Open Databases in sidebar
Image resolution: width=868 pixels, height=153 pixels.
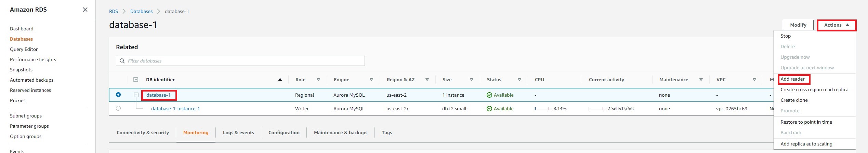[x=21, y=39]
